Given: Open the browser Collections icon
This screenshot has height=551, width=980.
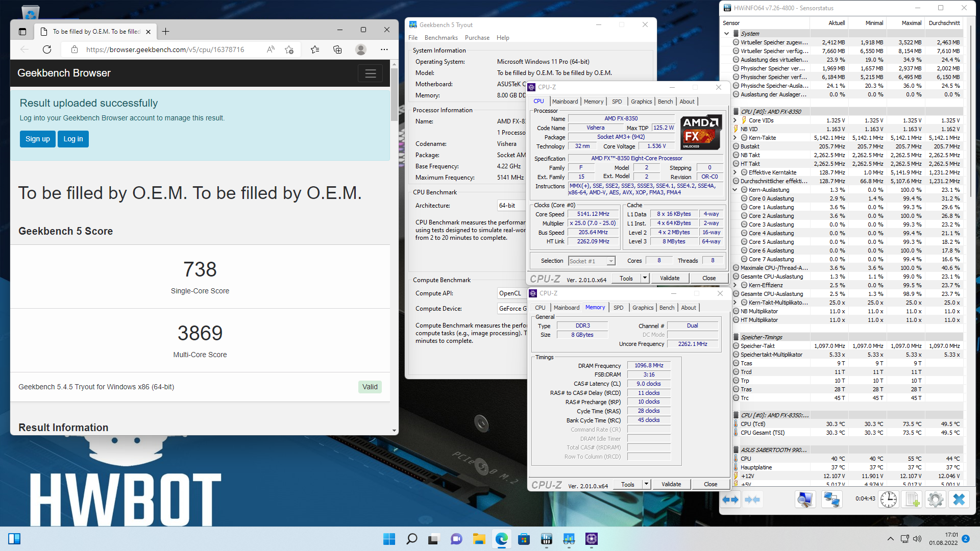Looking at the screenshot, I should pyautogui.click(x=337, y=49).
